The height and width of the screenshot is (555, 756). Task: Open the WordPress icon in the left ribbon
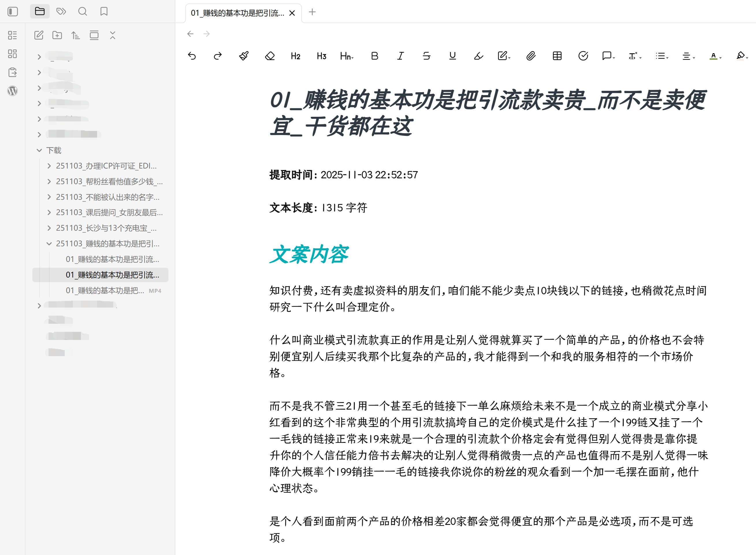pyautogui.click(x=12, y=91)
